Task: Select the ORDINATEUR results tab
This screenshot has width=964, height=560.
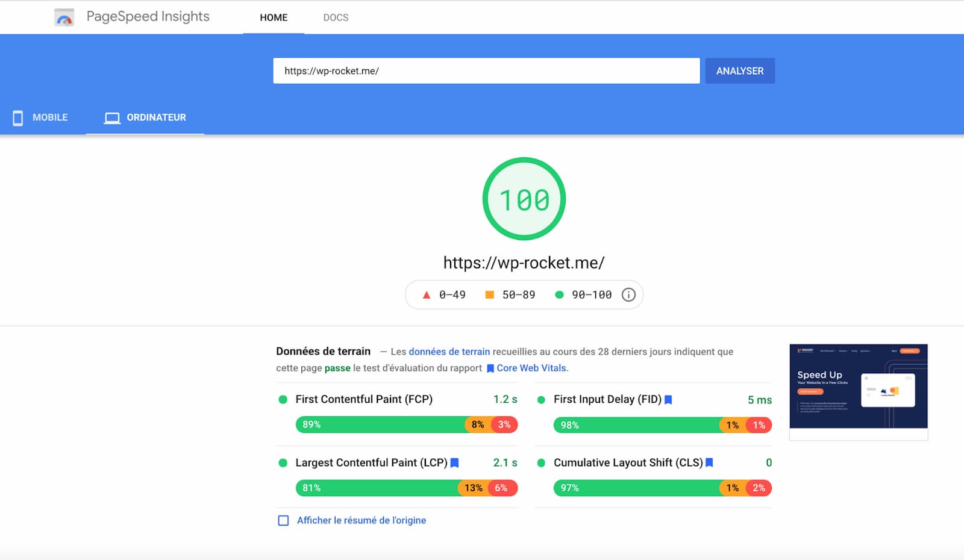Action: pos(145,118)
